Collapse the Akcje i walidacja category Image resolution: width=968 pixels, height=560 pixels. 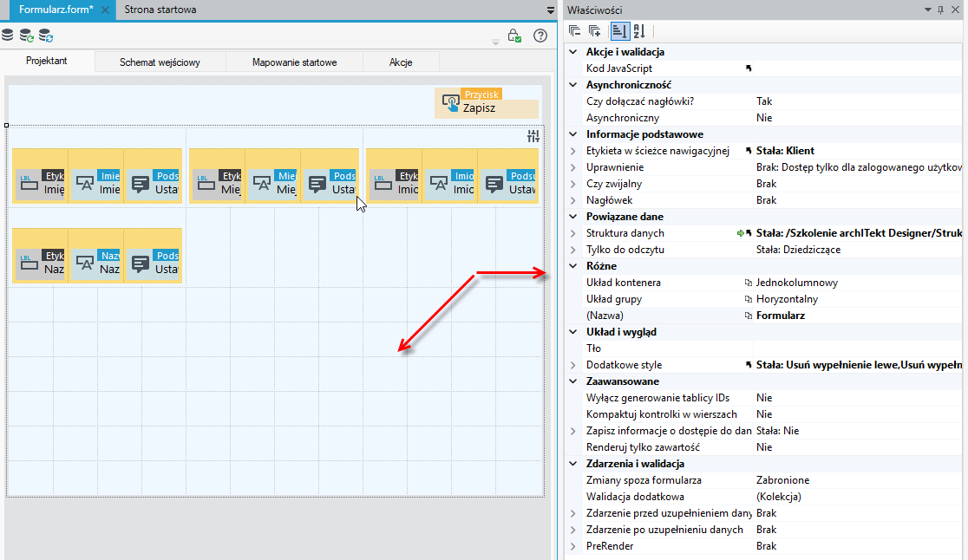[x=572, y=52]
